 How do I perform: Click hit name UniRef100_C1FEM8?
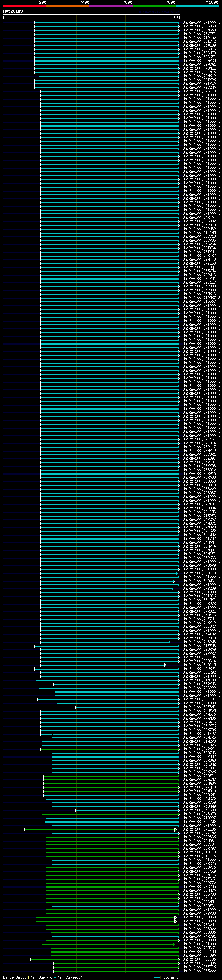199,646
